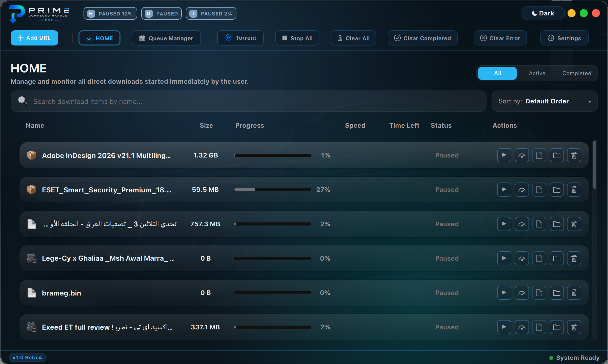Resume the 757.3 MB download
608x364 pixels.
pyautogui.click(x=504, y=224)
